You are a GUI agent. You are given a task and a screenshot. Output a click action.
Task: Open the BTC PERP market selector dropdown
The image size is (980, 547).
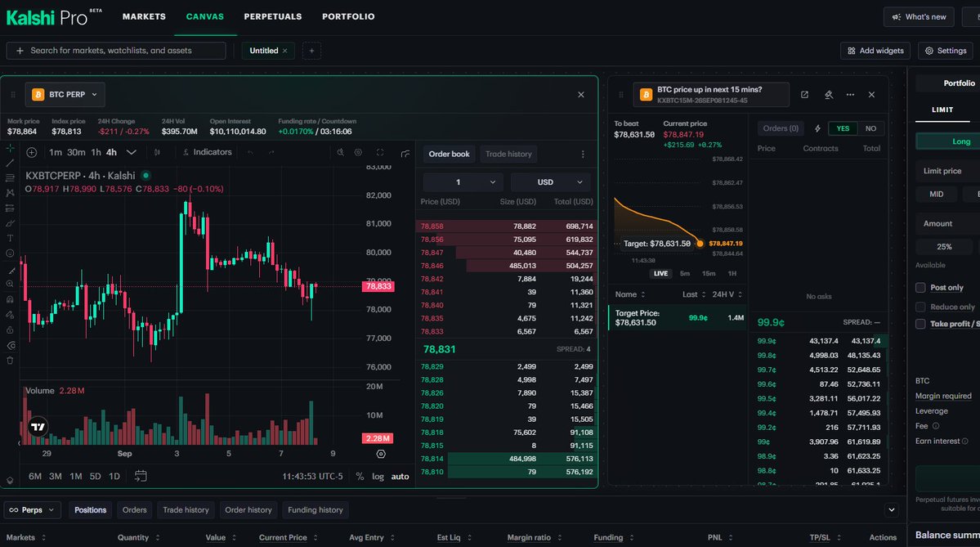[65, 94]
